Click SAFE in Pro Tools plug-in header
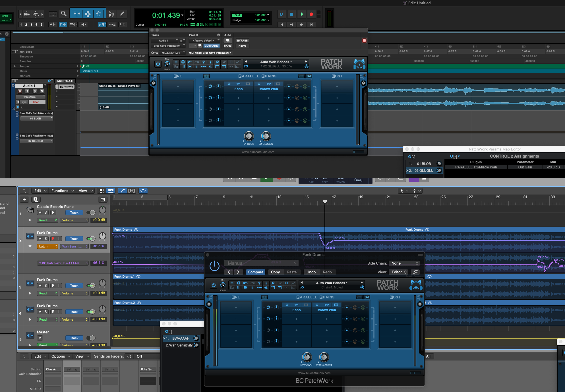Image resolution: width=565 pixels, height=392 pixels. click(x=227, y=46)
